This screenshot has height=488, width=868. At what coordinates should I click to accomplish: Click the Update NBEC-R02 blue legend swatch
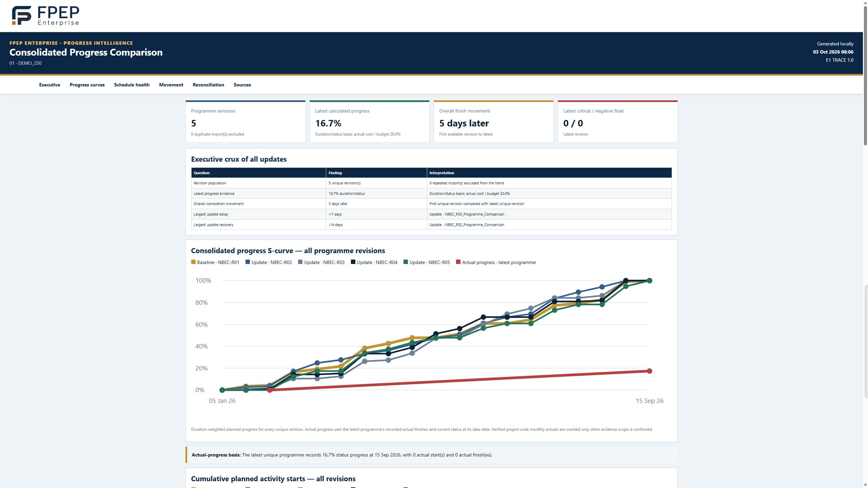coord(248,262)
